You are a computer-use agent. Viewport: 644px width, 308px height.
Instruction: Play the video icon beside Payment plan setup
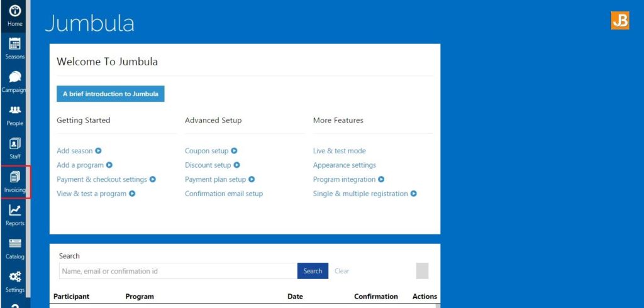tap(252, 180)
